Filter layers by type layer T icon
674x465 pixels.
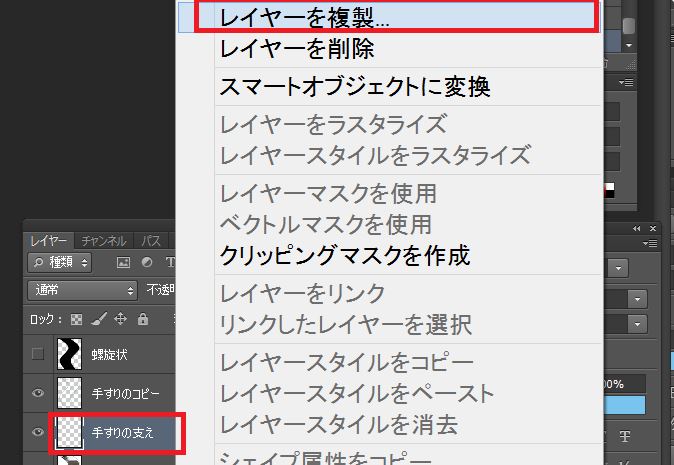coord(170,262)
